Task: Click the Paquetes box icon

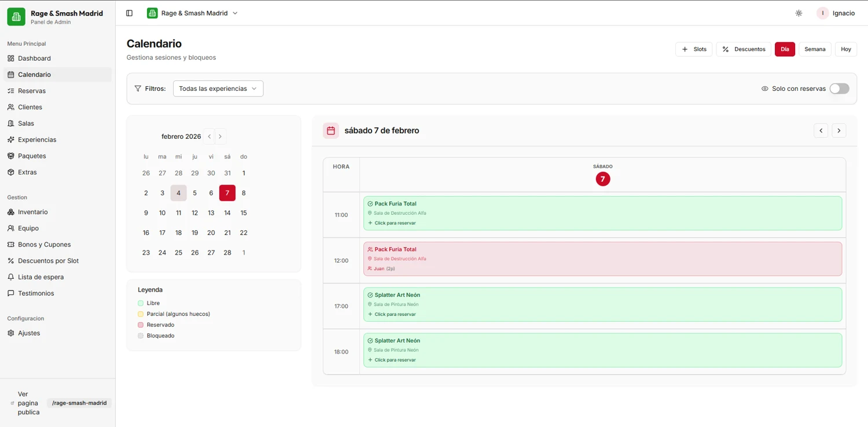Action: point(11,156)
